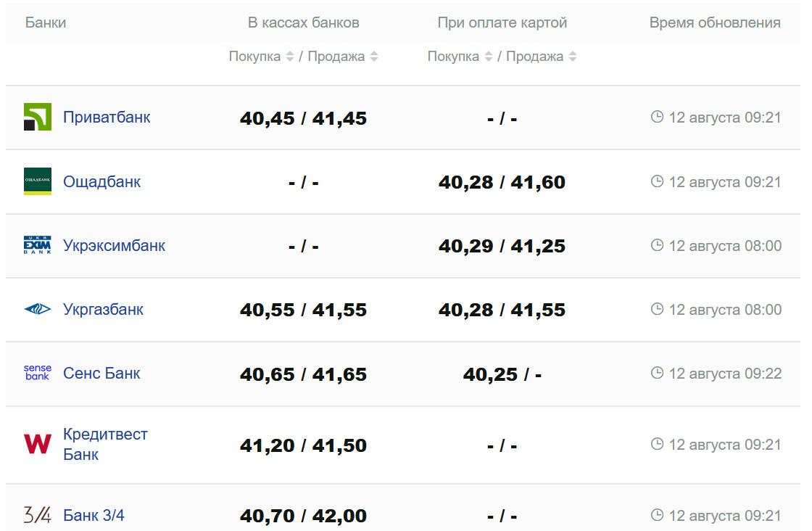The height and width of the screenshot is (531, 812).
Task: Click the Банк 3/4 name link
Action: pyautogui.click(x=94, y=516)
